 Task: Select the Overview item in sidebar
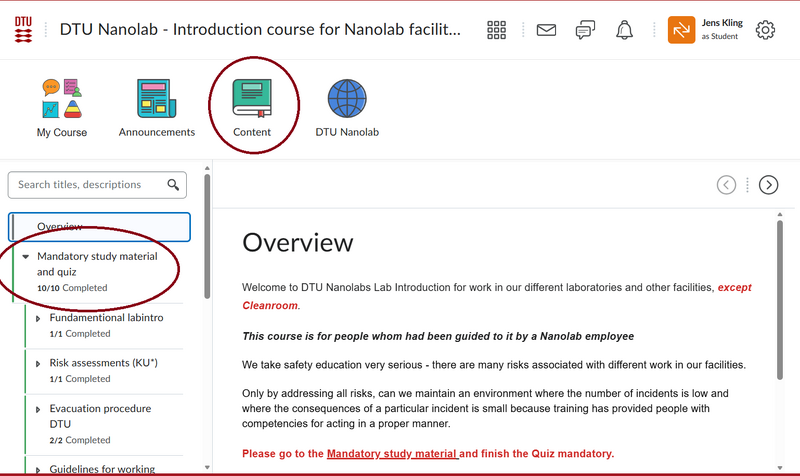click(99, 227)
